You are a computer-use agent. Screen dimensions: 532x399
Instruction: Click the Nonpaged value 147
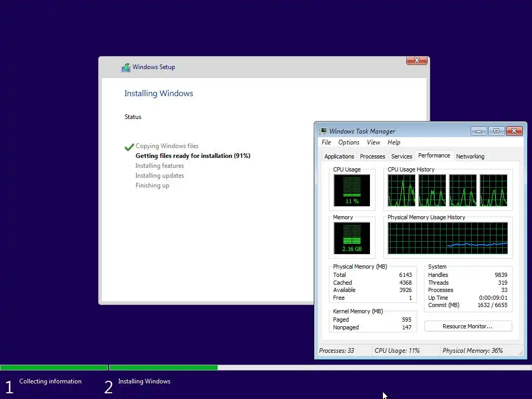tap(406, 327)
